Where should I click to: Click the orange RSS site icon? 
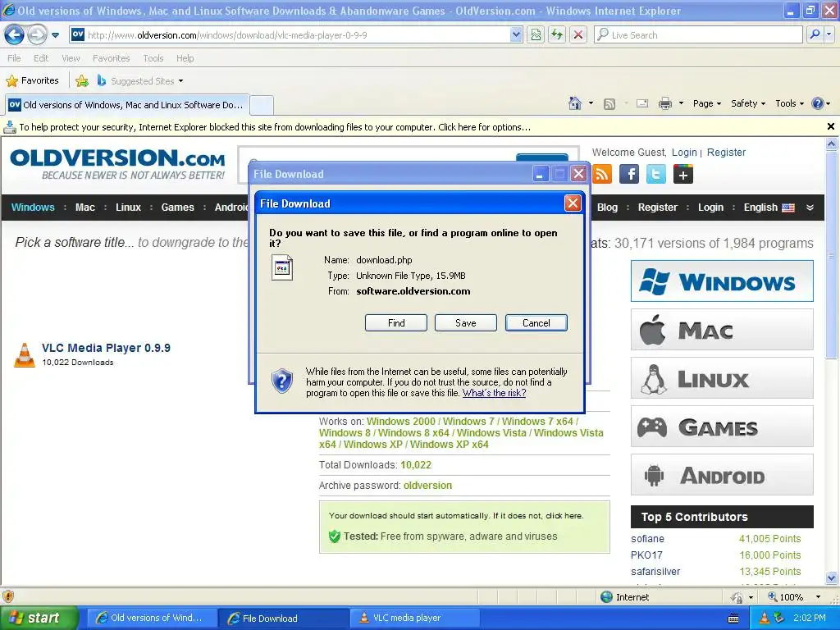pyautogui.click(x=602, y=174)
